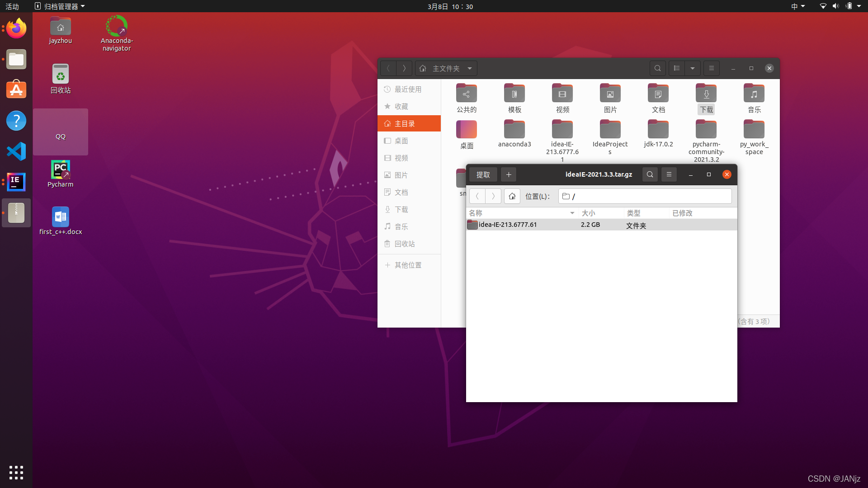Open search in the archive manager
Screen dimensions: 868x488
pos(650,174)
